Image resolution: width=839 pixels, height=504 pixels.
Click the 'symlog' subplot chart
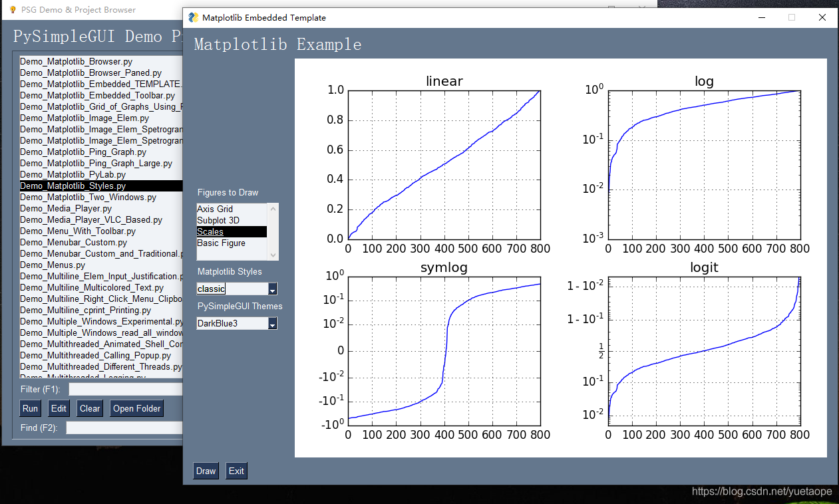coord(444,351)
